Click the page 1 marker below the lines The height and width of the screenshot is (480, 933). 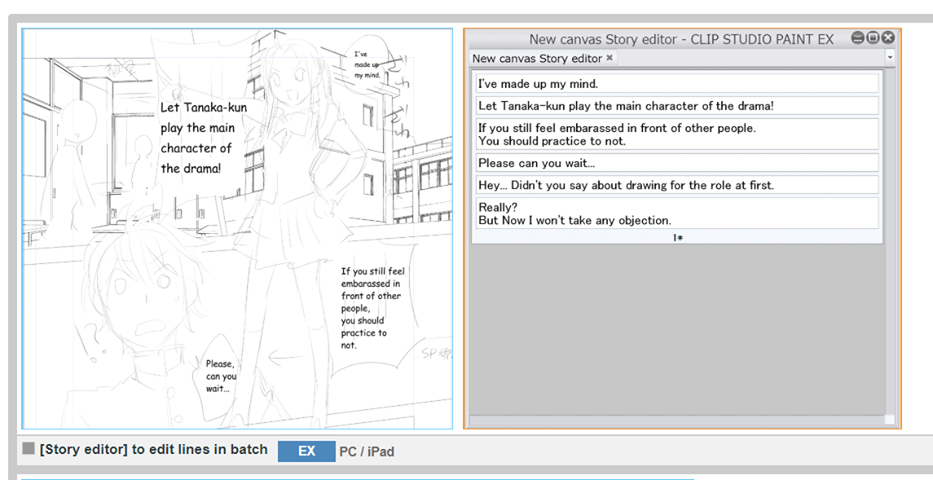(x=678, y=238)
